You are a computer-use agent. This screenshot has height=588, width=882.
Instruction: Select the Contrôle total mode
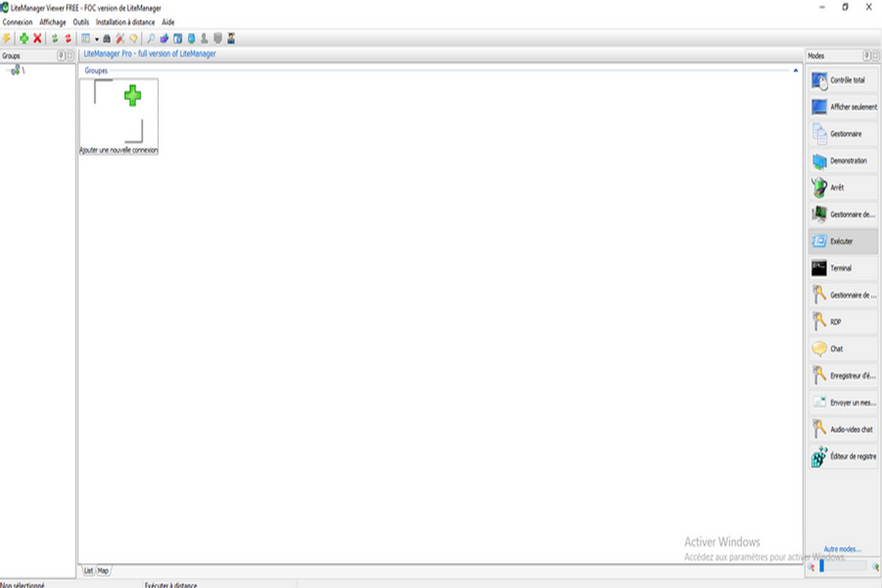coord(843,80)
